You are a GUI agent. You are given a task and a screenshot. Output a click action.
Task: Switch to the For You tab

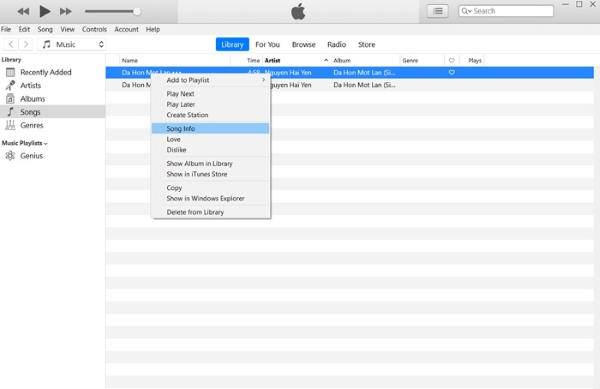click(267, 44)
